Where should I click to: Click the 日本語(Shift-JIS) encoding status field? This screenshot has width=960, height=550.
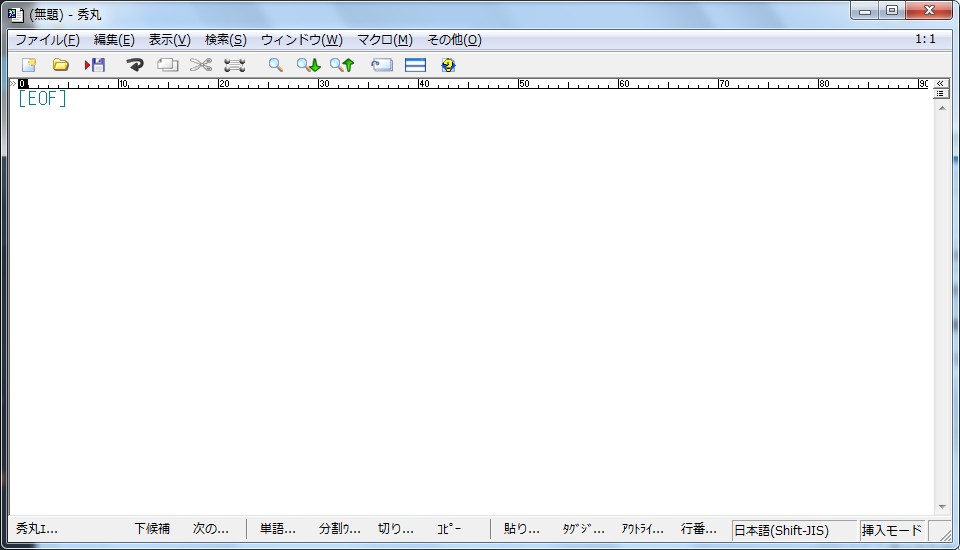pyautogui.click(x=794, y=530)
